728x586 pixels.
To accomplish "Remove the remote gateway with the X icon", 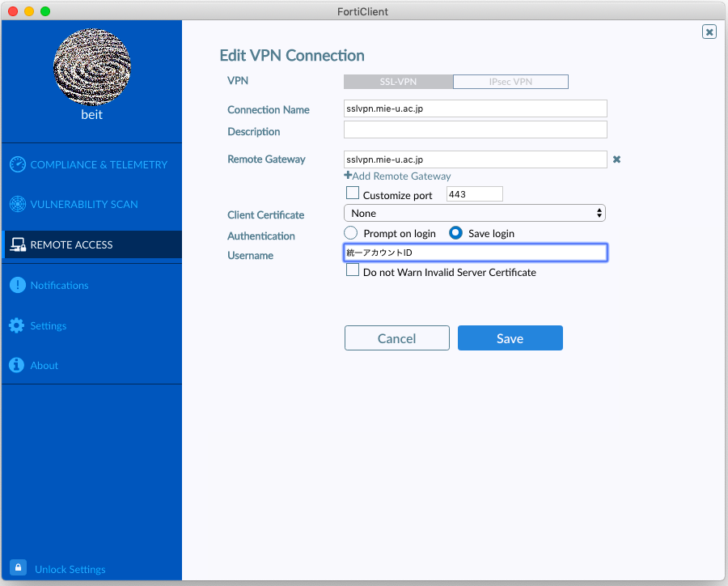I will click(x=616, y=159).
